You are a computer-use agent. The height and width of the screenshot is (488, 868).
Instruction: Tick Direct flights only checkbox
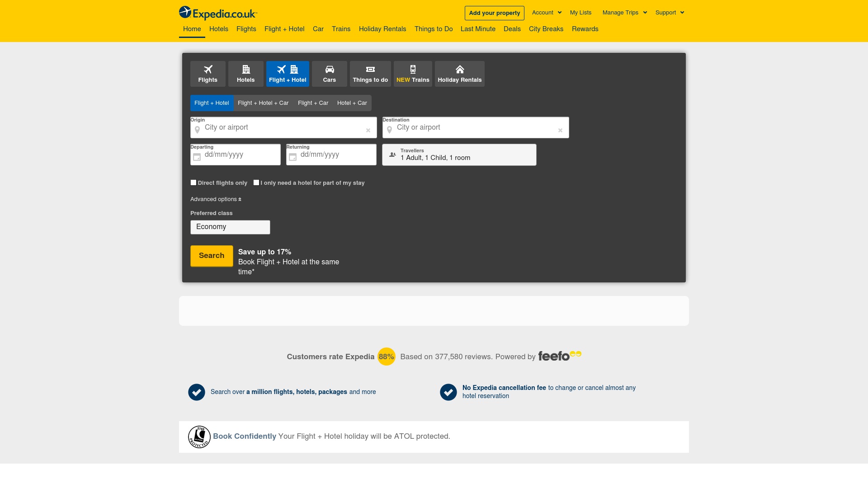(x=193, y=183)
